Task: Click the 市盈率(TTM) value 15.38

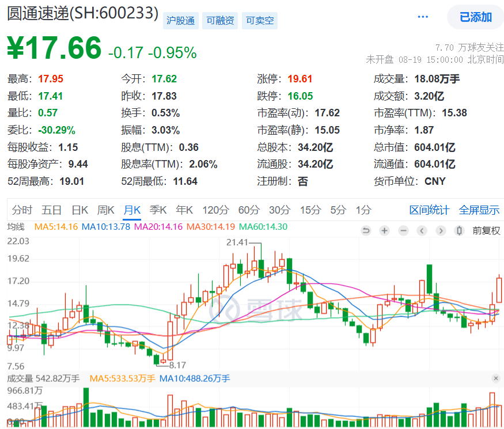Action: point(454,113)
